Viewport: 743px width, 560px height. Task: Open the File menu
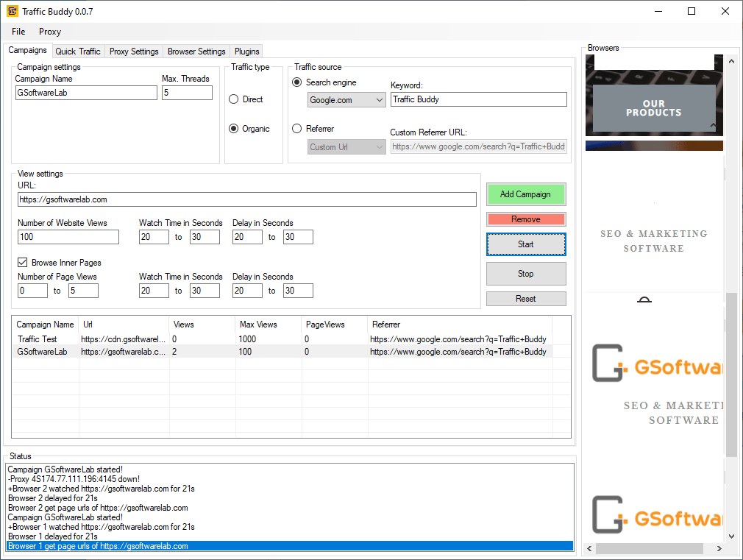pos(18,32)
